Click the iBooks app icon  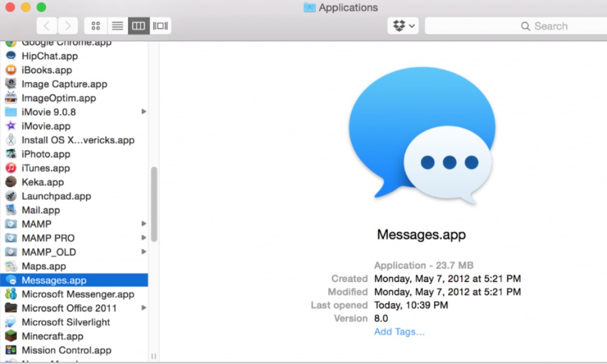(x=11, y=70)
